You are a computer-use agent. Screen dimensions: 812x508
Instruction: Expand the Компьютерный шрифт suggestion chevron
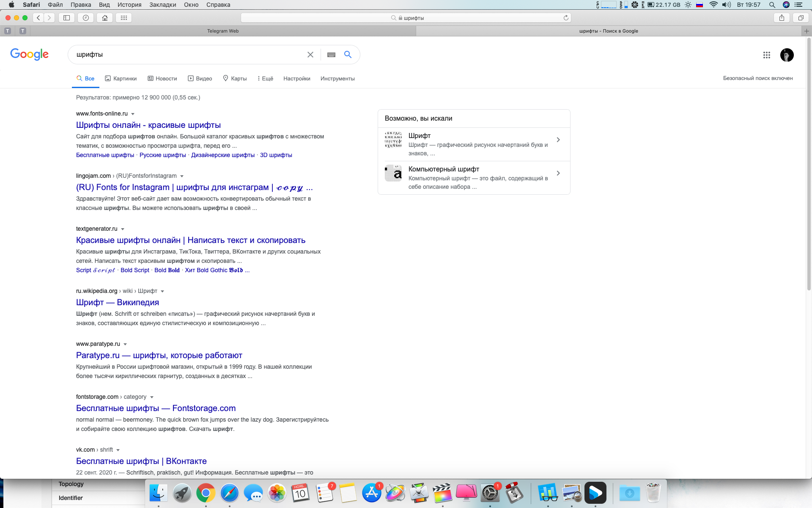pyautogui.click(x=558, y=173)
